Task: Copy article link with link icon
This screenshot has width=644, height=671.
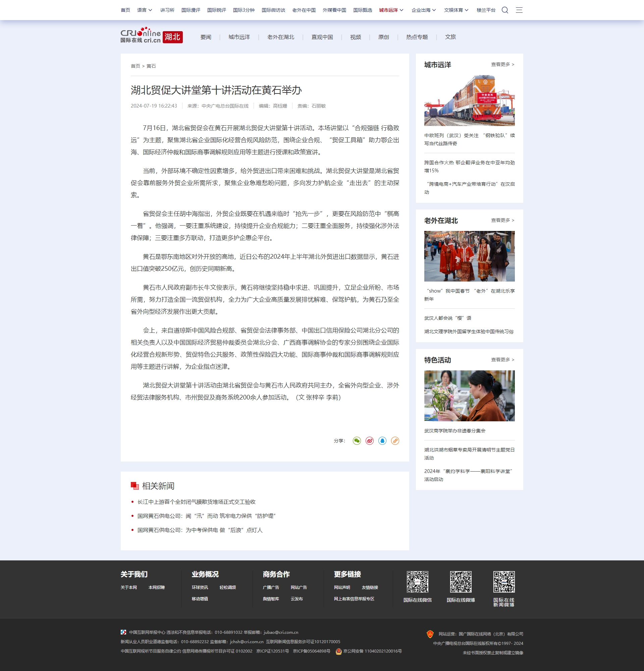Action: 395,441
